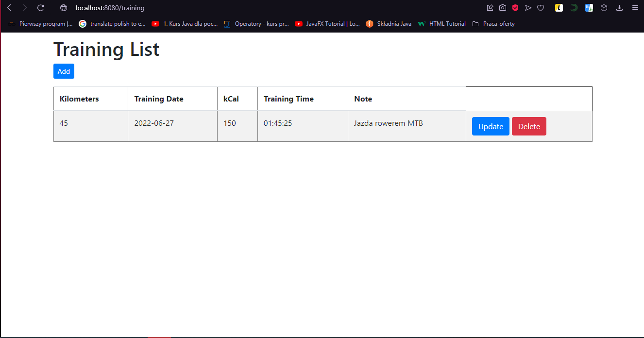Viewport: 644px width, 338px height.
Task: Add bookmark with the heart icon
Action: coord(540,8)
